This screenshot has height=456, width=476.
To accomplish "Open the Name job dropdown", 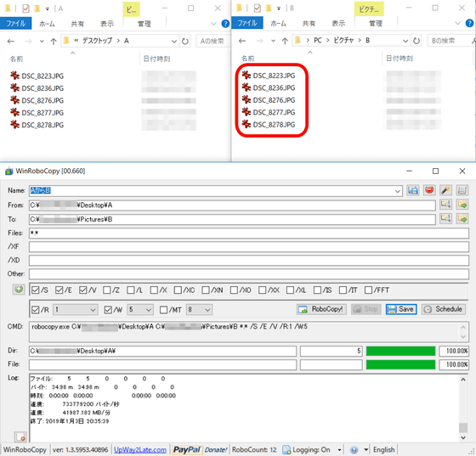I will tap(398, 191).
